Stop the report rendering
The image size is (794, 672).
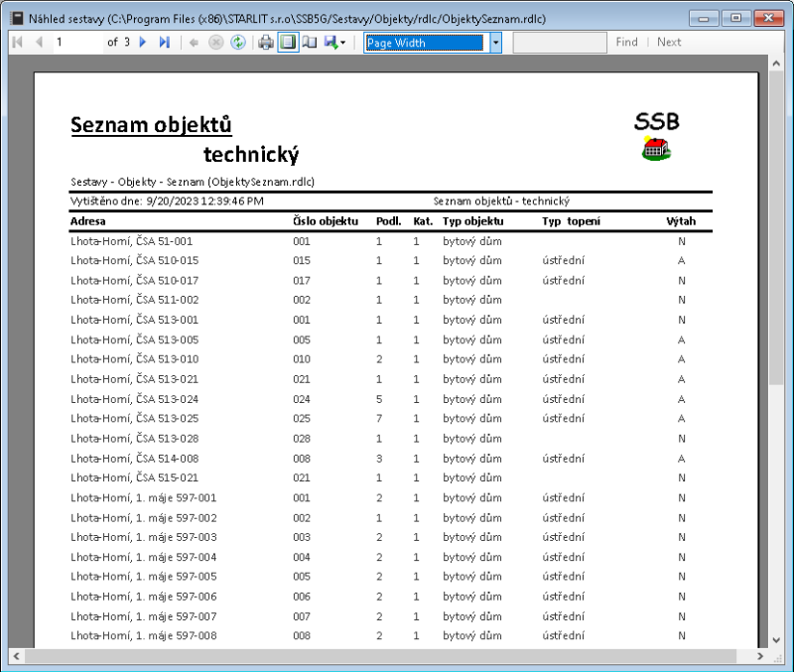(x=214, y=42)
